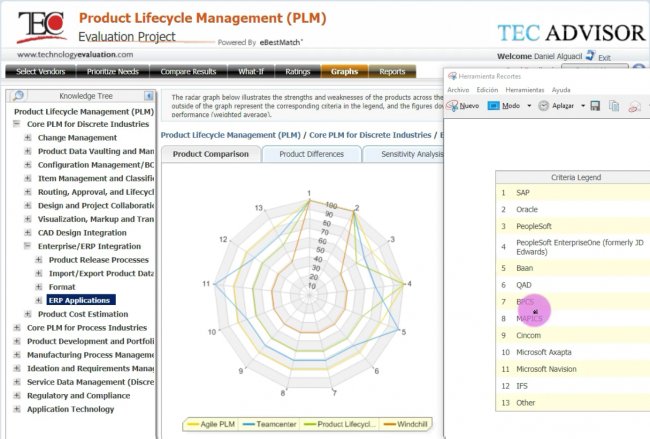650x439 pixels.
Task: Expand Application Technology node
Action: pyautogui.click(x=17, y=409)
